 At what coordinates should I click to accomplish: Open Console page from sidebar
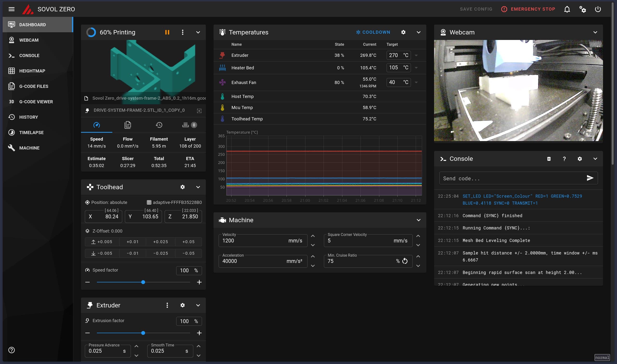click(x=38, y=55)
